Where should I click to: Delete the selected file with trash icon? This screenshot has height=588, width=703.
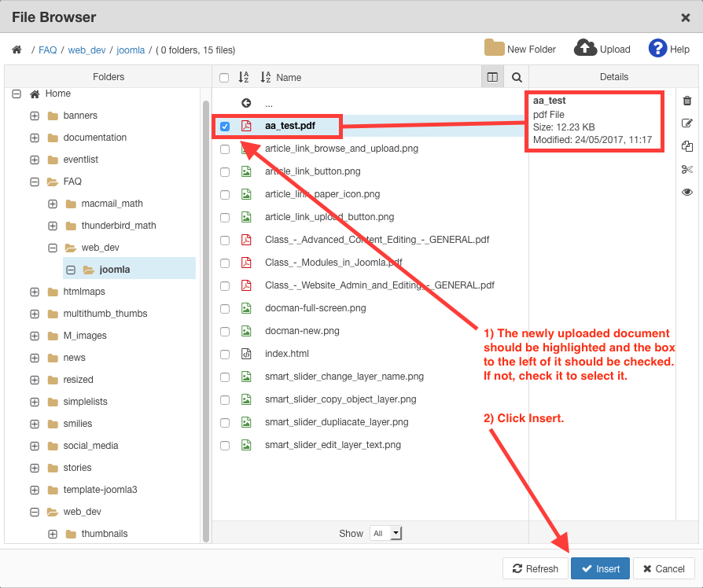[x=686, y=101]
